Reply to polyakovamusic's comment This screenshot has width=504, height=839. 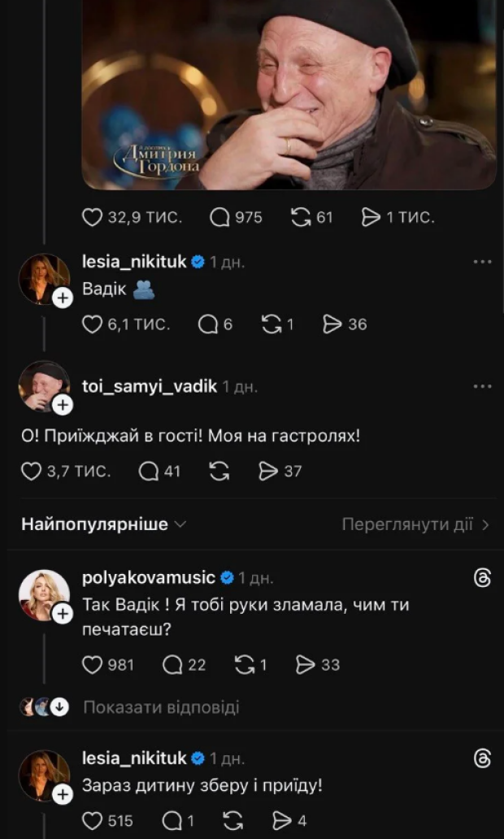[x=172, y=665]
